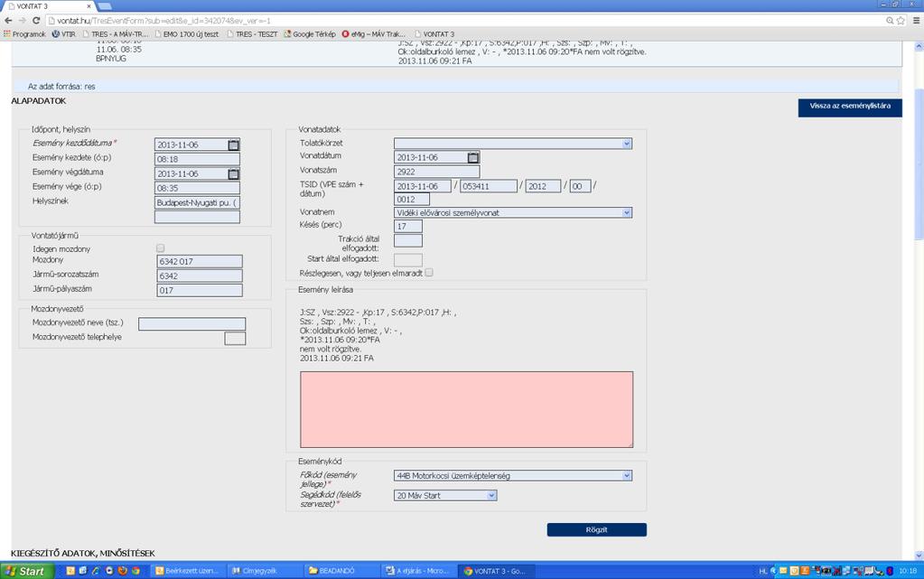The height and width of the screenshot is (579, 924).
Task: Click the zoom magnifier icon in address bar
Action: click(890, 21)
